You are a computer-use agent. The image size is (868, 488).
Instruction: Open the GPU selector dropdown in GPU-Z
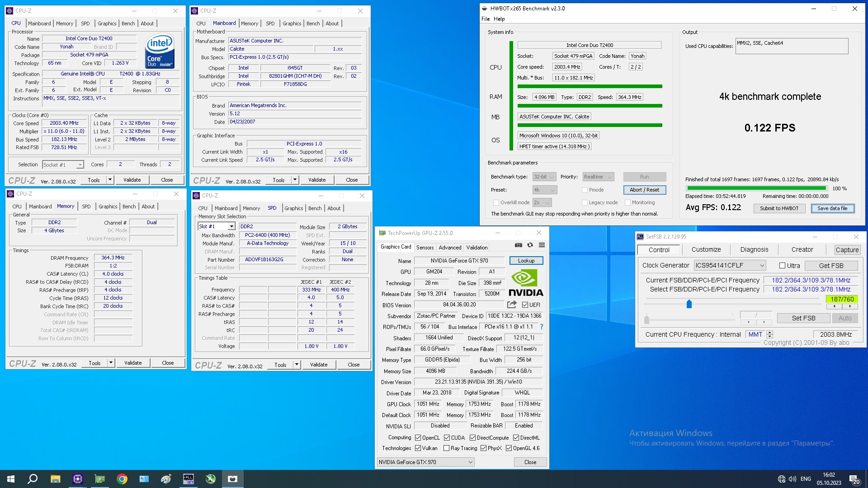point(425,462)
